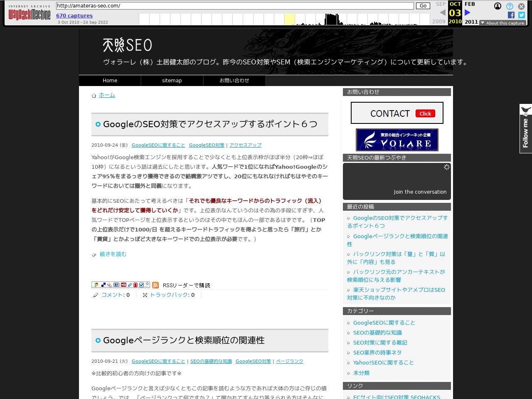Screen dimensions: 532x399
Task: Go to the previous capture with the gray arrow
Action: click(442, 12)
